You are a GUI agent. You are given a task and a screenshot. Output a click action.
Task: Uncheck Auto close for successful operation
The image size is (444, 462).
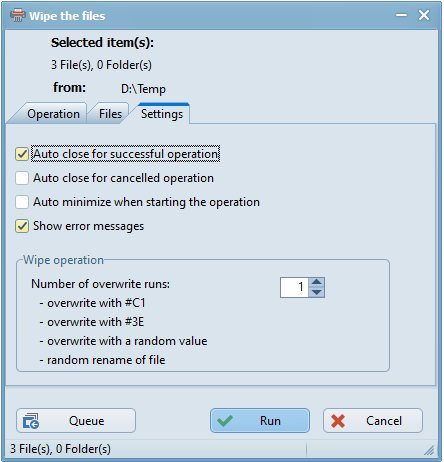pos(22,154)
